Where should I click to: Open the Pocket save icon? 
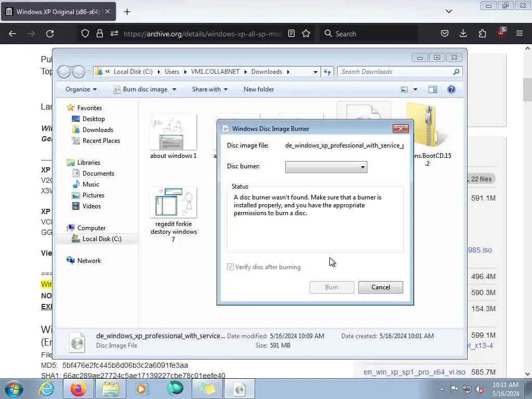tap(445, 34)
